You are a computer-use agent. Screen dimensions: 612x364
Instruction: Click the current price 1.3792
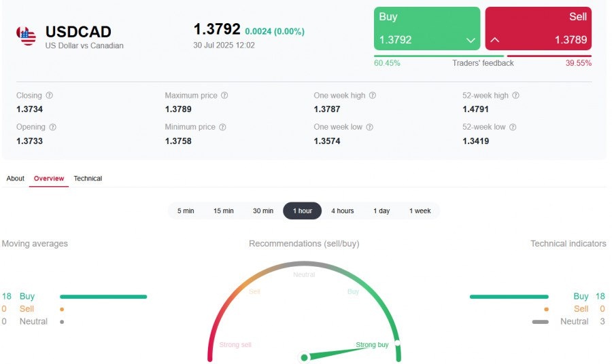pyautogui.click(x=217, y=29)
